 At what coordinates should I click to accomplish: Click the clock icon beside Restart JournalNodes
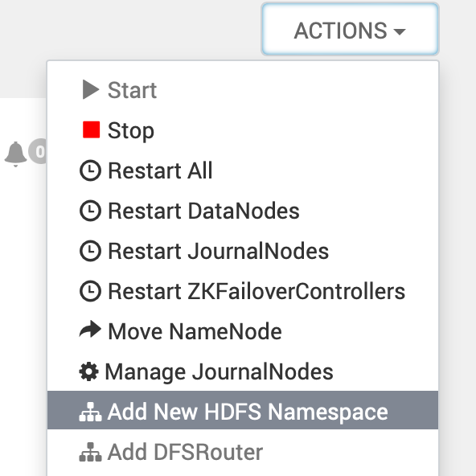[91, 251]
